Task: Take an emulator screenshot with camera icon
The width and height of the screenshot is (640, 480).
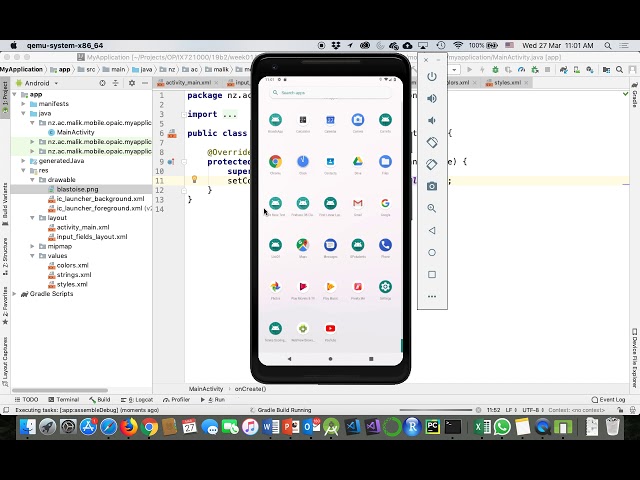Action: 432,187
